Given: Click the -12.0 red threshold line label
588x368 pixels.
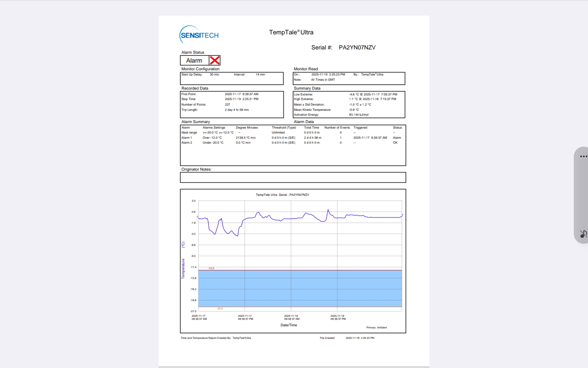Looking at the screenshot, I should (x=211, y=268).
